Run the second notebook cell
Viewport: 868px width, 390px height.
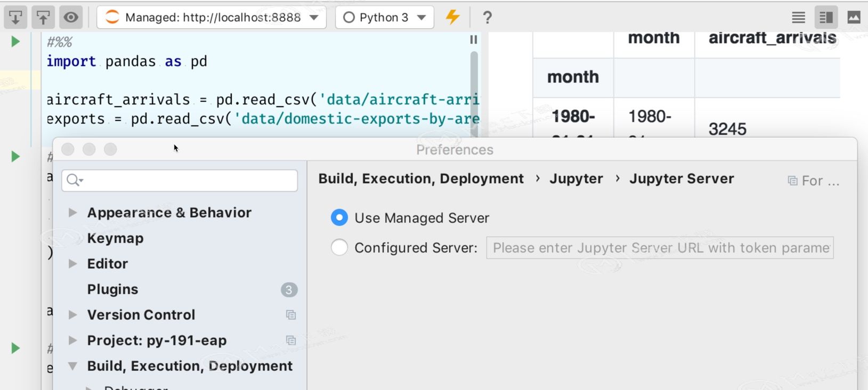(15, 157)
